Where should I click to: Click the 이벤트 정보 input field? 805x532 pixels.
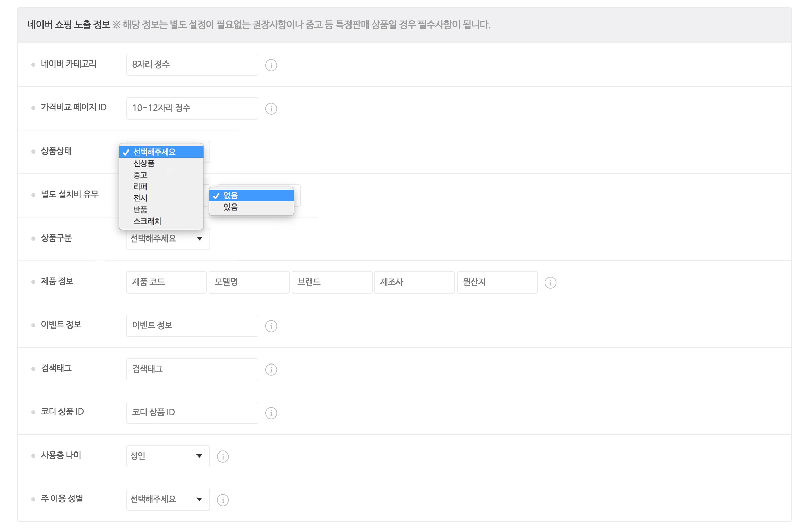[192, 326]
